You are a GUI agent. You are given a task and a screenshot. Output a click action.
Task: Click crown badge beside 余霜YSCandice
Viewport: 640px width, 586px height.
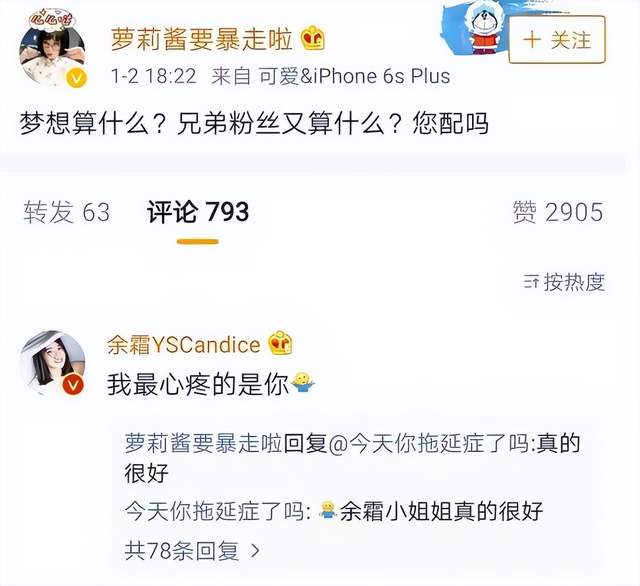click(x=280, y=343)
